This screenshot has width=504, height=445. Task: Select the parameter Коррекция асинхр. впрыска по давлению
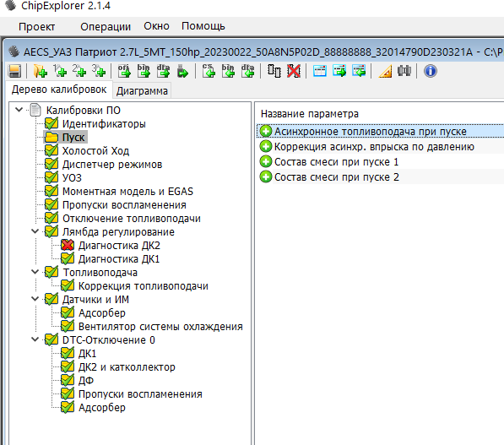[374, 147]
